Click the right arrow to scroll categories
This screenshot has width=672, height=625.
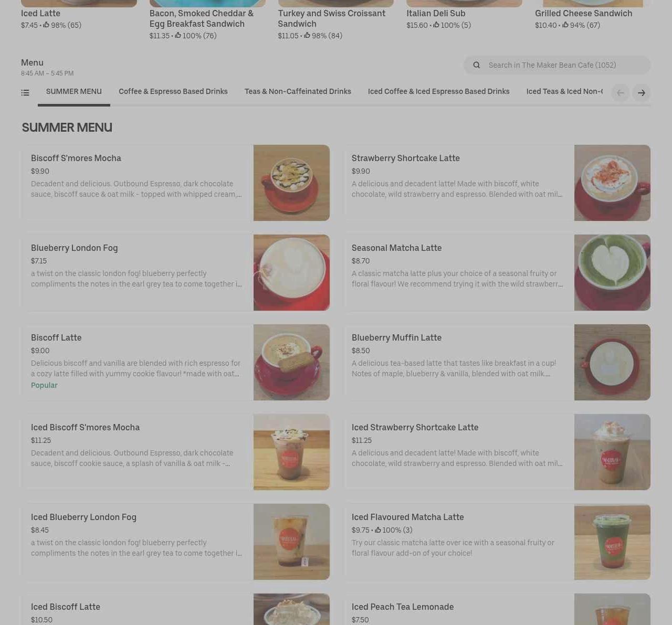point(642,93)
